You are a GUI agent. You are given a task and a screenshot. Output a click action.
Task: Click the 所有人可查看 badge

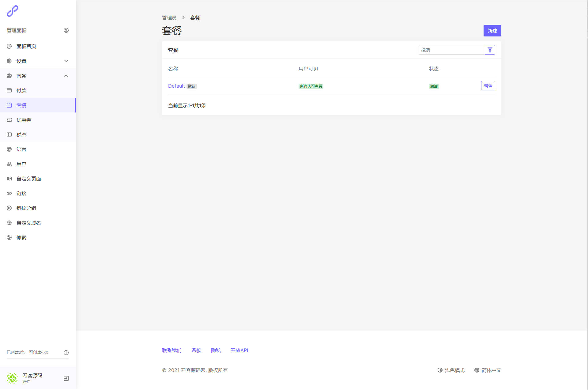pyautogui.click(x=311, y=86)
